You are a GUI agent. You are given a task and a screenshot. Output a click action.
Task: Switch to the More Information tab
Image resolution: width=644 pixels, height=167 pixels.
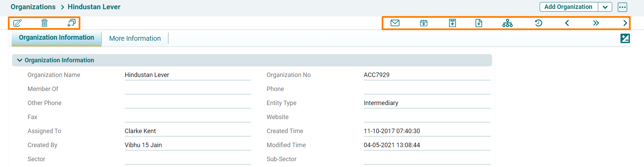tap(135, 38)
